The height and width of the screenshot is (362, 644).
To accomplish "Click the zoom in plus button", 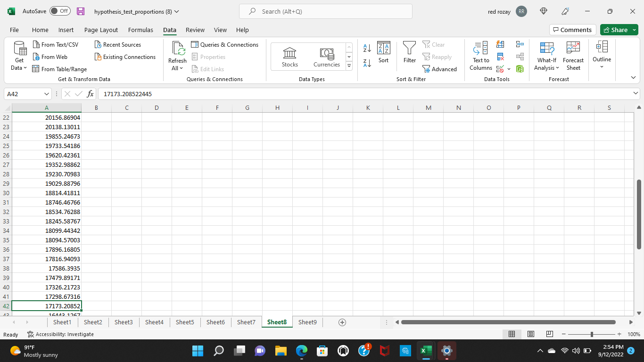I will [619, 334].
